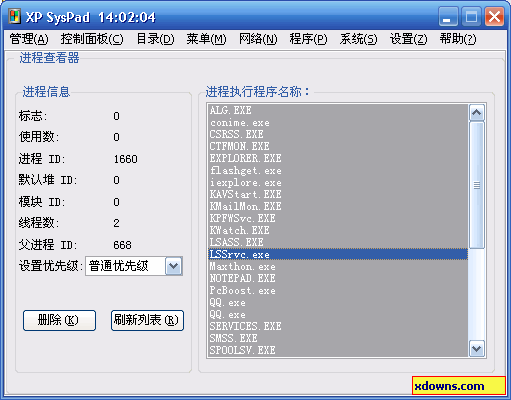Open the 控制面板(C) menu
Image resolution: width=511 pixels, height=400 pixels.
pos(92,39)
